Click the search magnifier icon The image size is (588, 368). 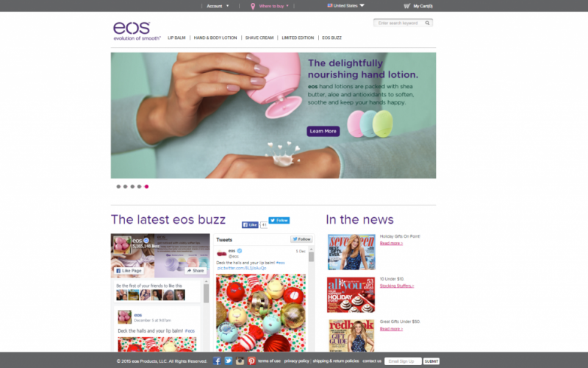427,23
